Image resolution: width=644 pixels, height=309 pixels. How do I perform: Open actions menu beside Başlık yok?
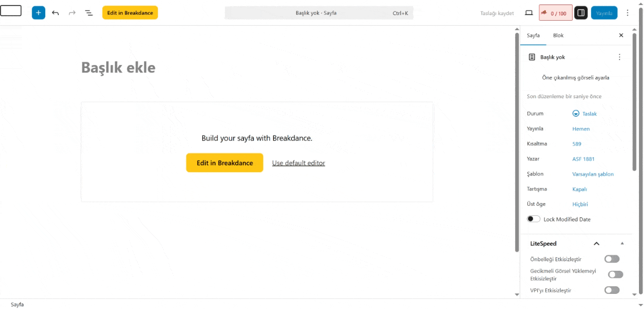click(619, 57)
